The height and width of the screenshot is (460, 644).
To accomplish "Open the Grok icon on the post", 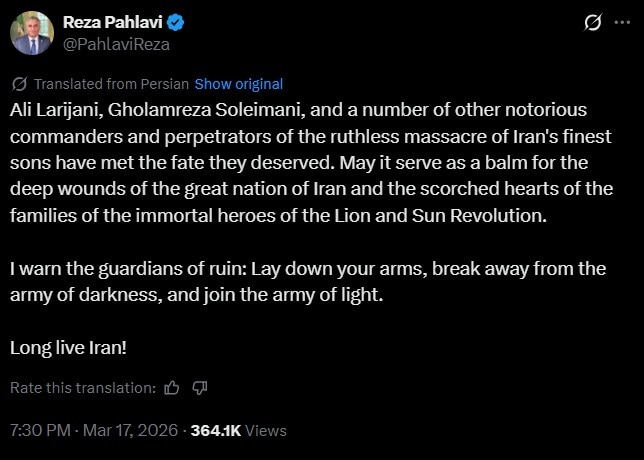I will tap(592, 23).
